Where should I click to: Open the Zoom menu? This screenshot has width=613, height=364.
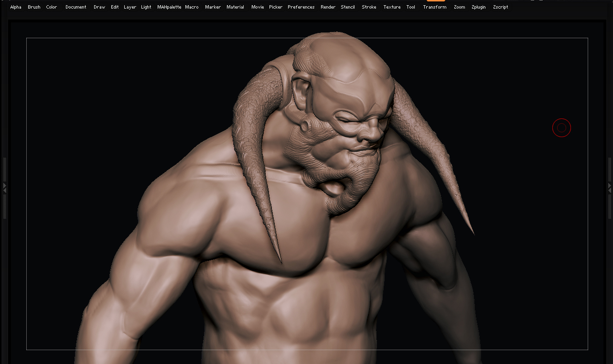click(460, 7)
